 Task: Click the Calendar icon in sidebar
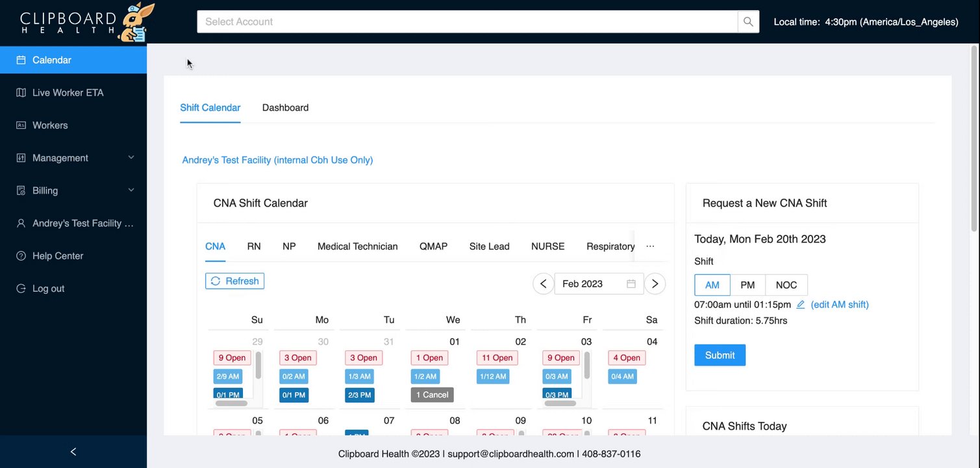(x=21, y=60)
